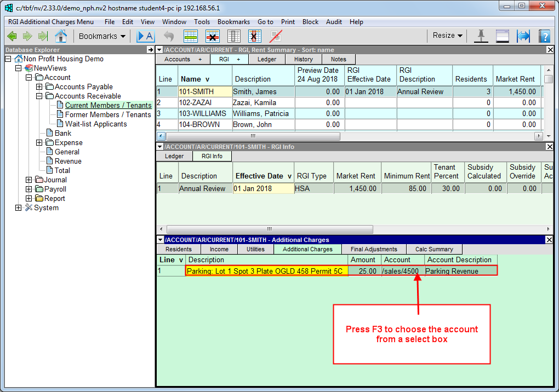Open the Audit menu
The width and height of the screenshot is (559, 392).
click(x=334, y=22)
